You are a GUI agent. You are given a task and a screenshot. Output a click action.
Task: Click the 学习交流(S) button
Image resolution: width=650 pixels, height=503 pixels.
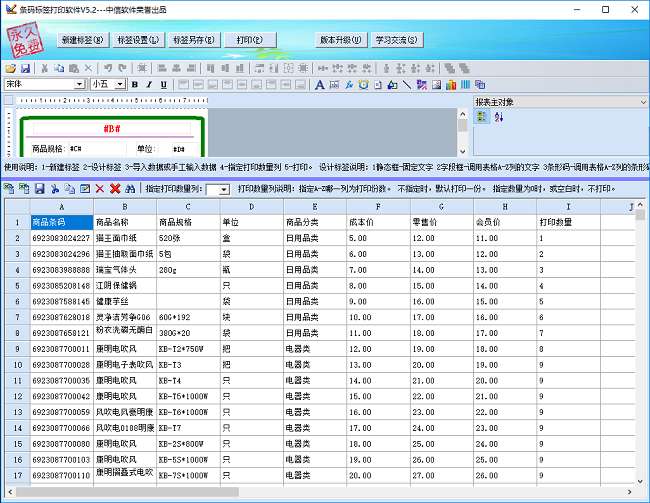[396, 40]
